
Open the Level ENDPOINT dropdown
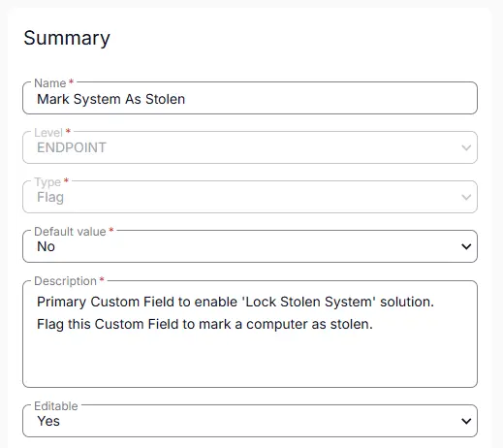[250, 147]
